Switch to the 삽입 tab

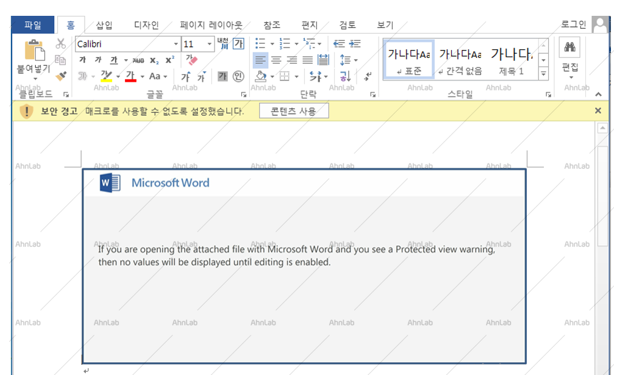tap(104, 25)
